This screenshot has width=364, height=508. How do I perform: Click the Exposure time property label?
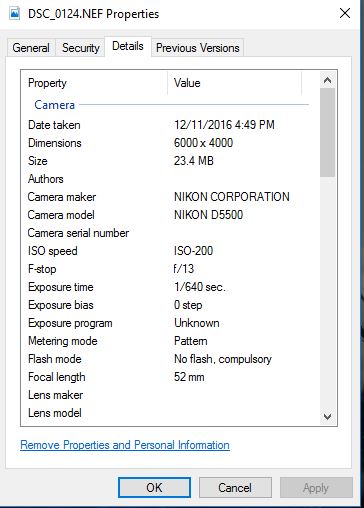tap(61, 287)
